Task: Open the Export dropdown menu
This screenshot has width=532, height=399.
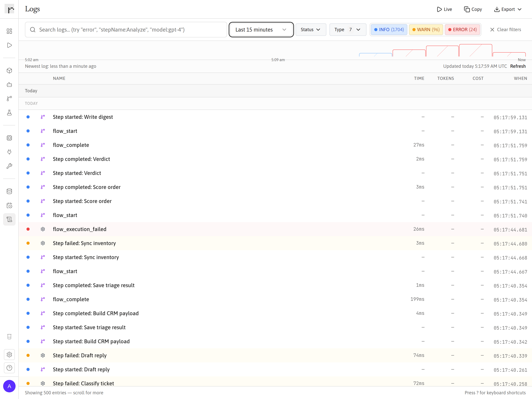Action: [x=508, y=9]
